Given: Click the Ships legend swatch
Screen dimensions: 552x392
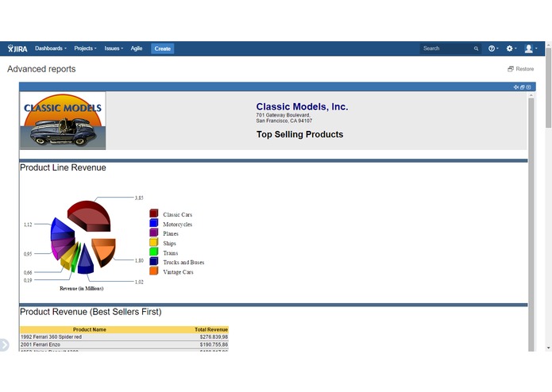Looking at the screenshot, I should pyautogui.click(x=153, y=242).
